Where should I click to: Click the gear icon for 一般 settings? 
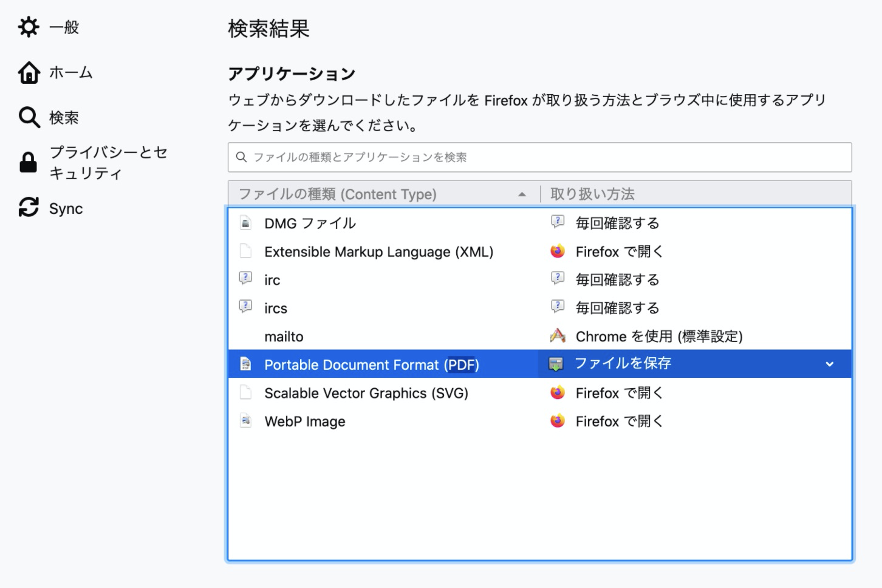click(x=29, y=27)
